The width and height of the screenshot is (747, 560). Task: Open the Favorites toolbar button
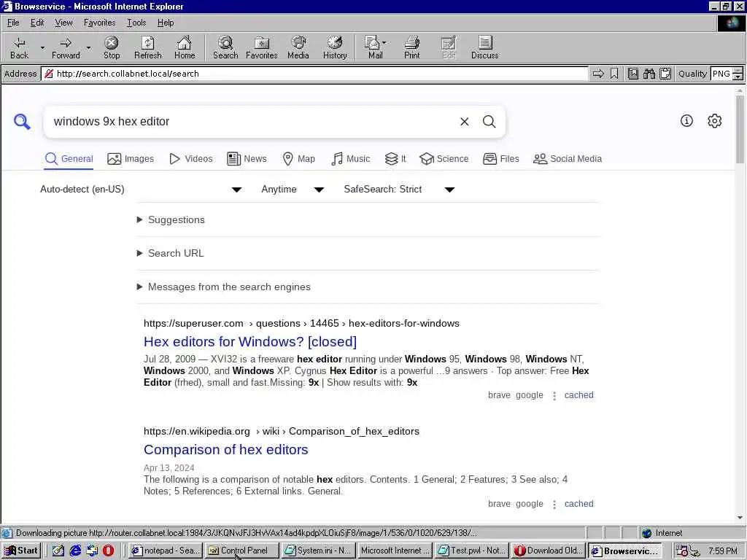262,47
